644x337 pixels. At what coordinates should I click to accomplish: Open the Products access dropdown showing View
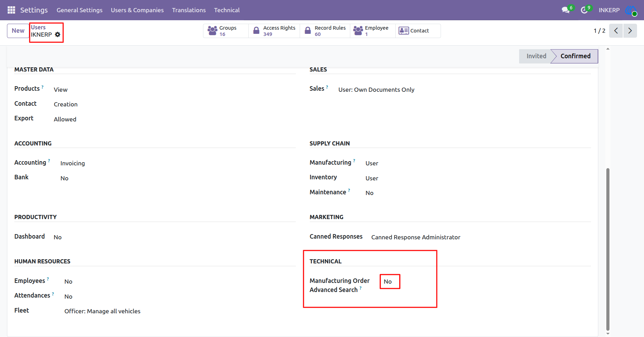point(61,90)
